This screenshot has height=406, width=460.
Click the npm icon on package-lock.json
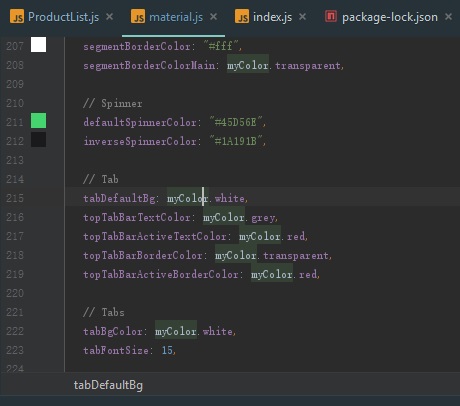click(331, 16)
